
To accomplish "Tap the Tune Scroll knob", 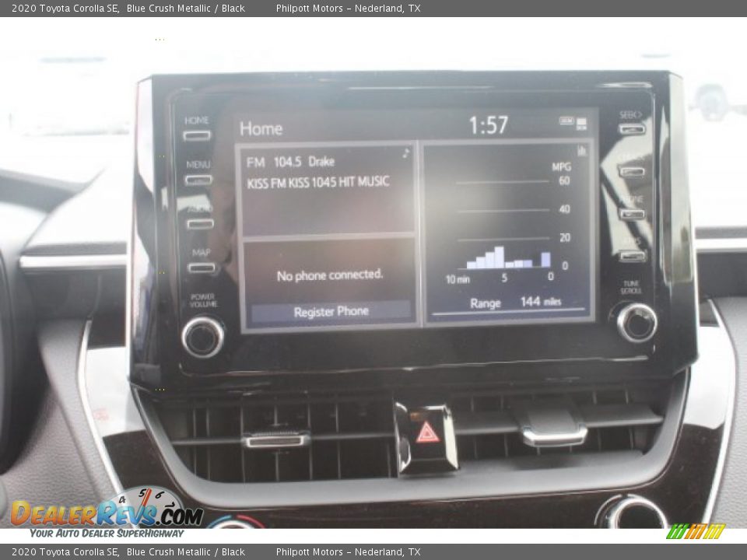I will click(x=637, y=322).
